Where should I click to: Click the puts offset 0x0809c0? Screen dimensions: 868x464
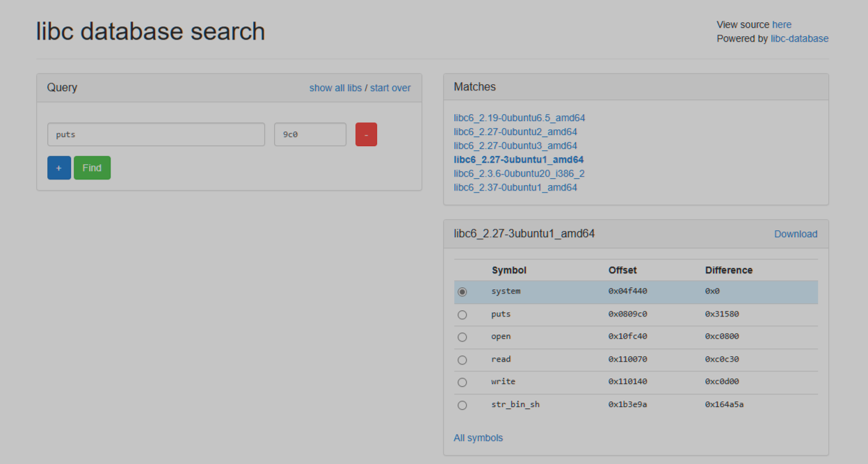(628, 314)
